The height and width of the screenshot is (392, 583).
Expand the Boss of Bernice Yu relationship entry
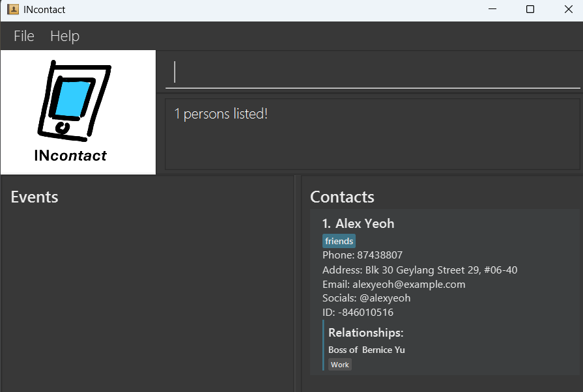366,349
